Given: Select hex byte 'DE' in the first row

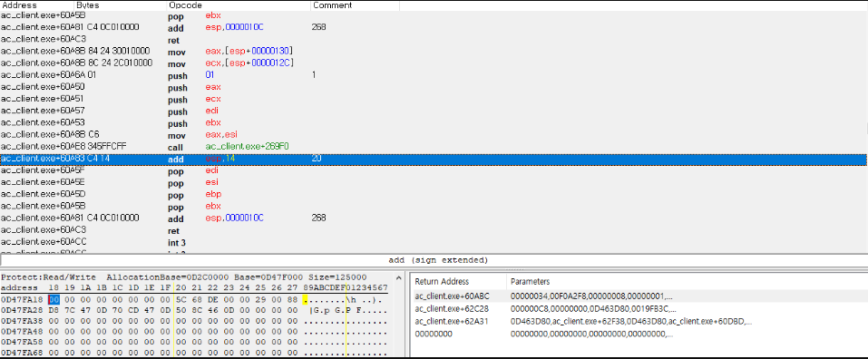Looking at the screenshot, I should pyautogui.click(x=212, y=299).
